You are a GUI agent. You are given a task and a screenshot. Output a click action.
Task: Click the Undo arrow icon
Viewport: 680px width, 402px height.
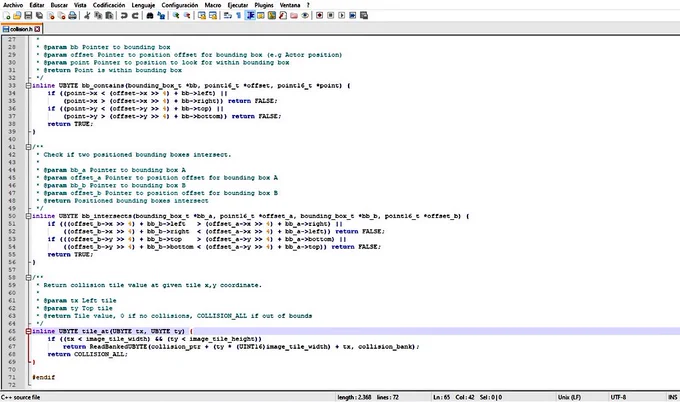(x=124, y=16)
